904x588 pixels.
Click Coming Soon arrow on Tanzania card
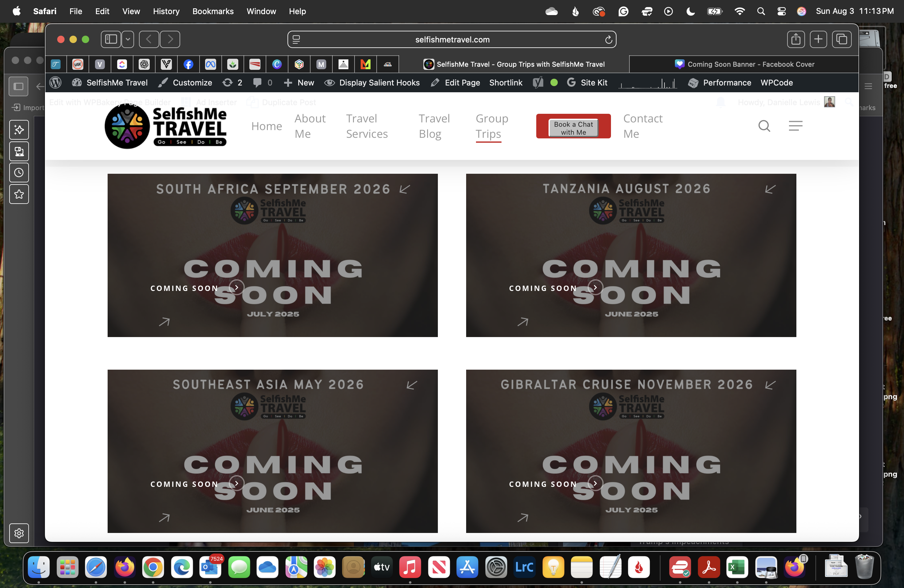pos(595,288)
